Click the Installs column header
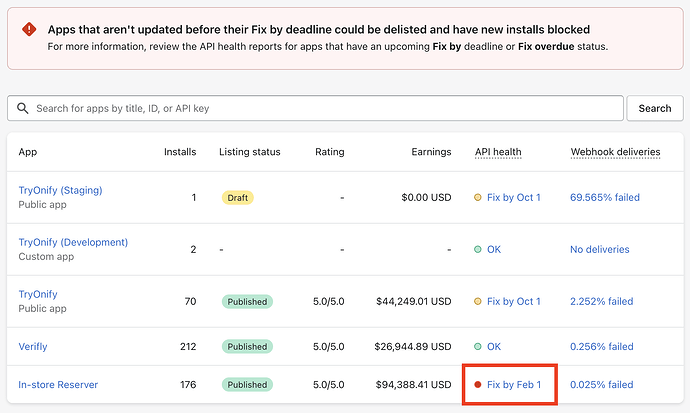 (180, 152)
